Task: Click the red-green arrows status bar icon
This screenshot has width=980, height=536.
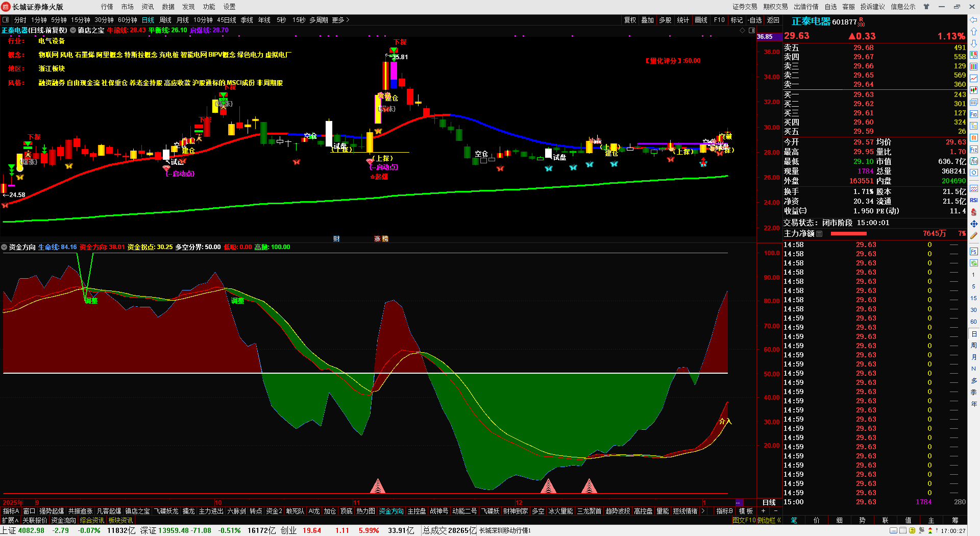Action: [x=930, y=530]
